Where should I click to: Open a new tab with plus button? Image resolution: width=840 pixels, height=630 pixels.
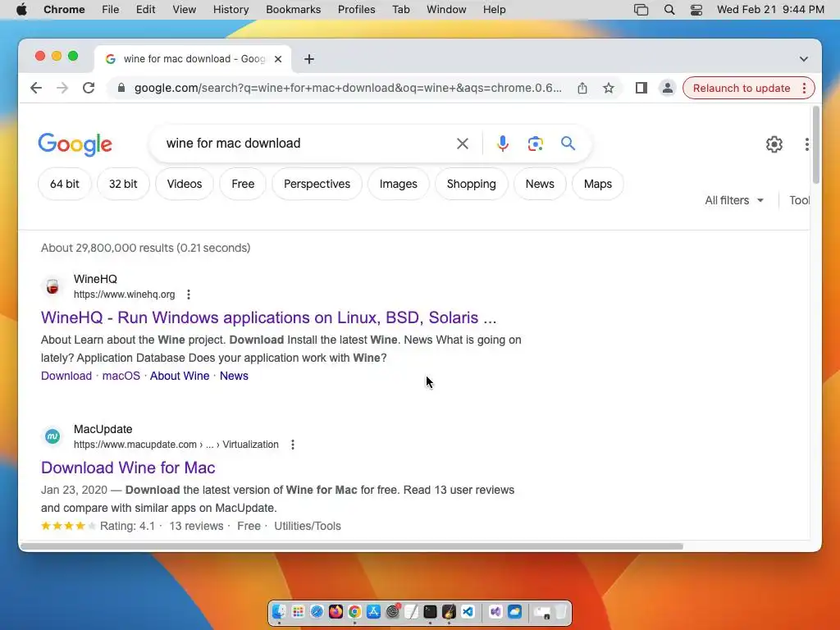click(309, 59)
